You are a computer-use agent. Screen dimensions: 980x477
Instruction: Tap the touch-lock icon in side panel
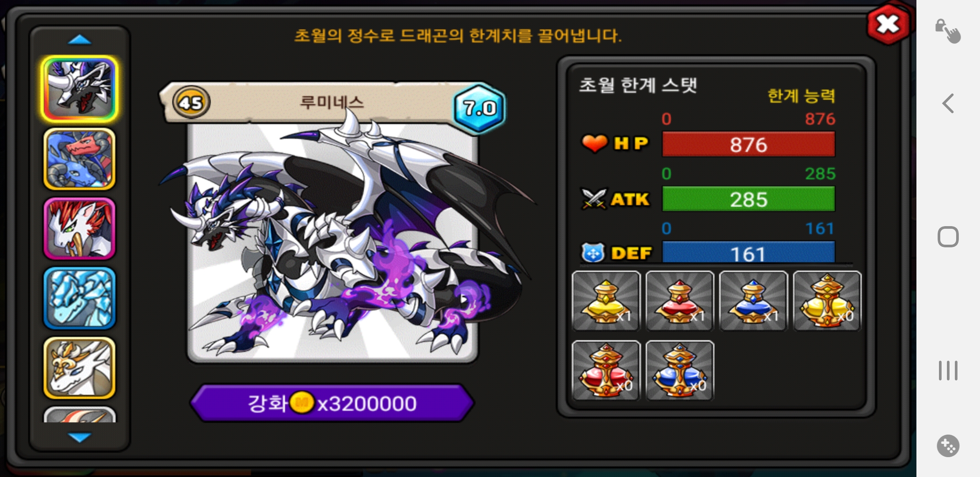coord(947,31)
